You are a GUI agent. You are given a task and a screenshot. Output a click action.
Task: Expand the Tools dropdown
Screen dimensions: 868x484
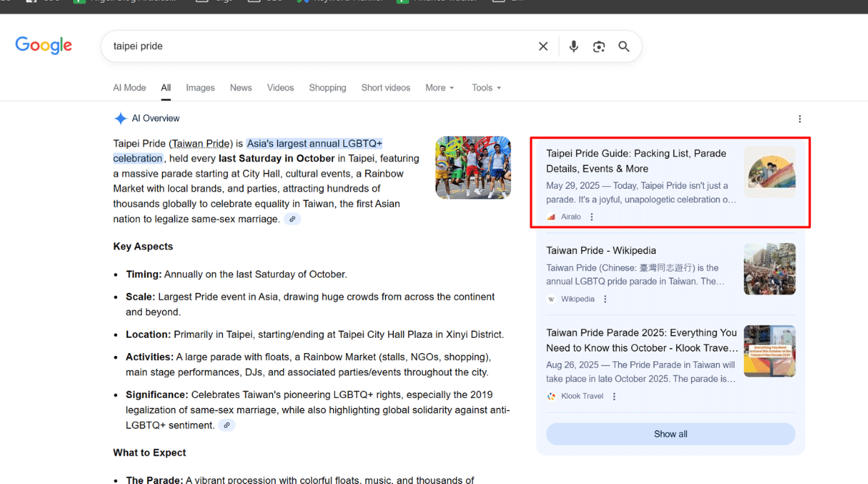486,88
